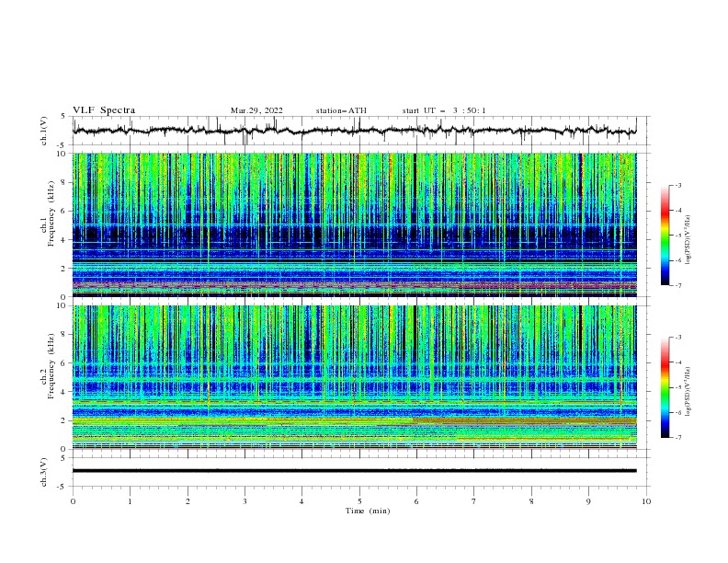Click the "VLF Spectra" plot title
Image resolution: width=728 pixels, height=563 pixels.
104,110
